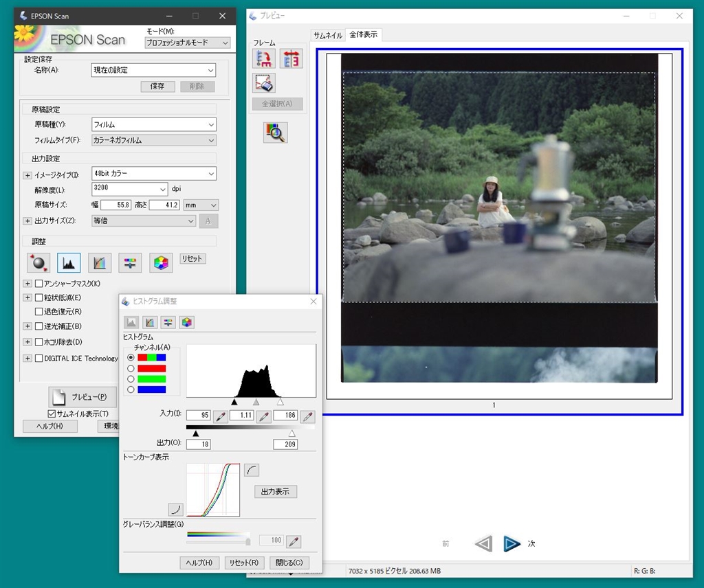Open the 解像度 dropdown showing 3200
The width and height of the screenshot is (704, 588).
pyautogui.click(x=130, y=189)
